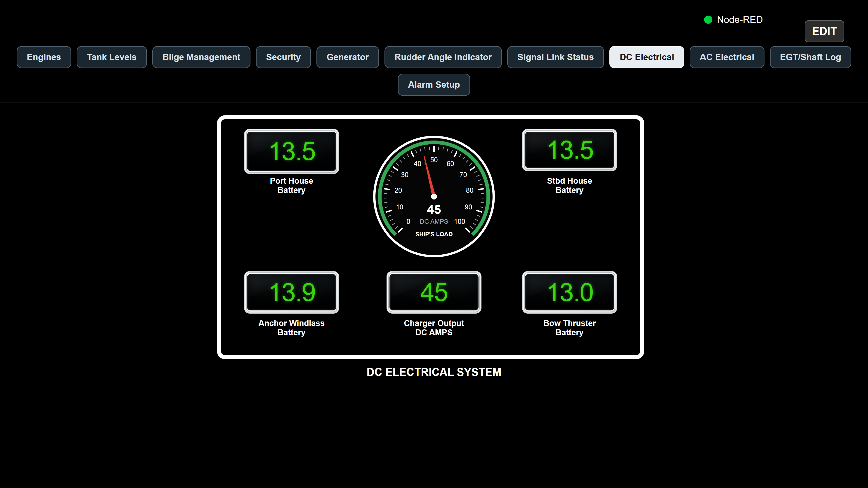Go to the Security tab
This screenshot has height=488, width=868.
283,57
